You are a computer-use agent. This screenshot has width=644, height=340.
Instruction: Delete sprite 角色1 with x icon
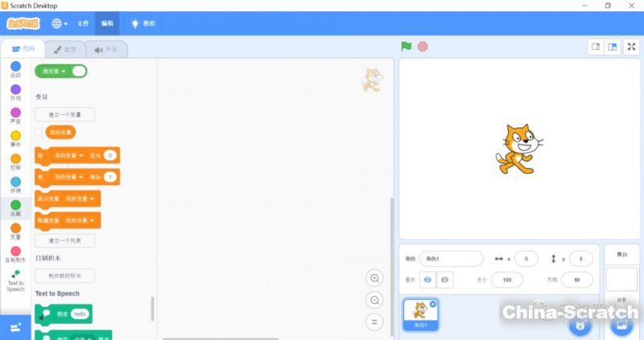tap(433, 304)
